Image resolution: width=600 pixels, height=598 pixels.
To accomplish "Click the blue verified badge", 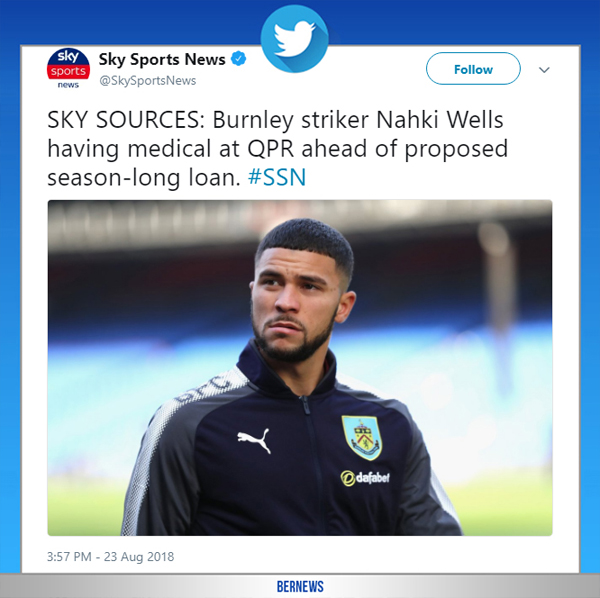I will point(239,59).
